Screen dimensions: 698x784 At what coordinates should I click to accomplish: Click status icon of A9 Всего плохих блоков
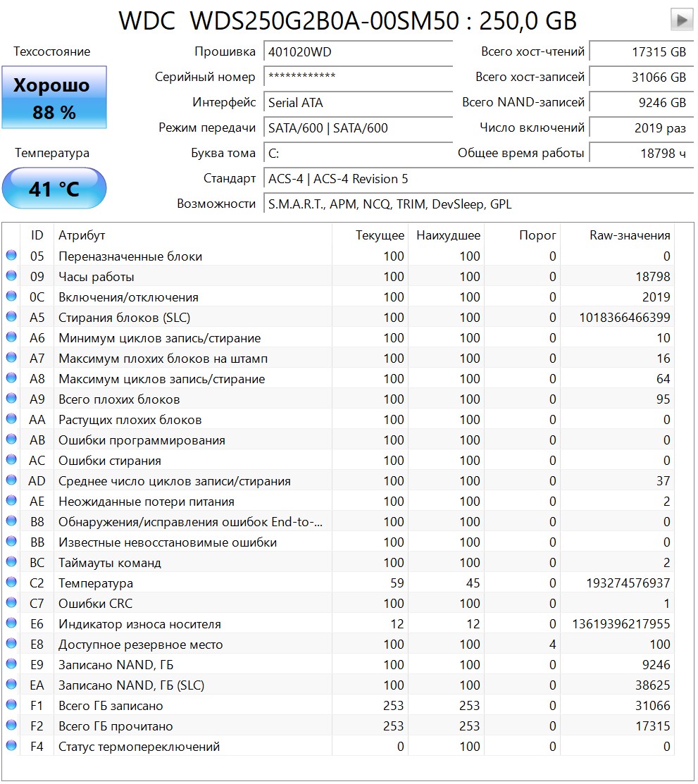click(11, 399)
